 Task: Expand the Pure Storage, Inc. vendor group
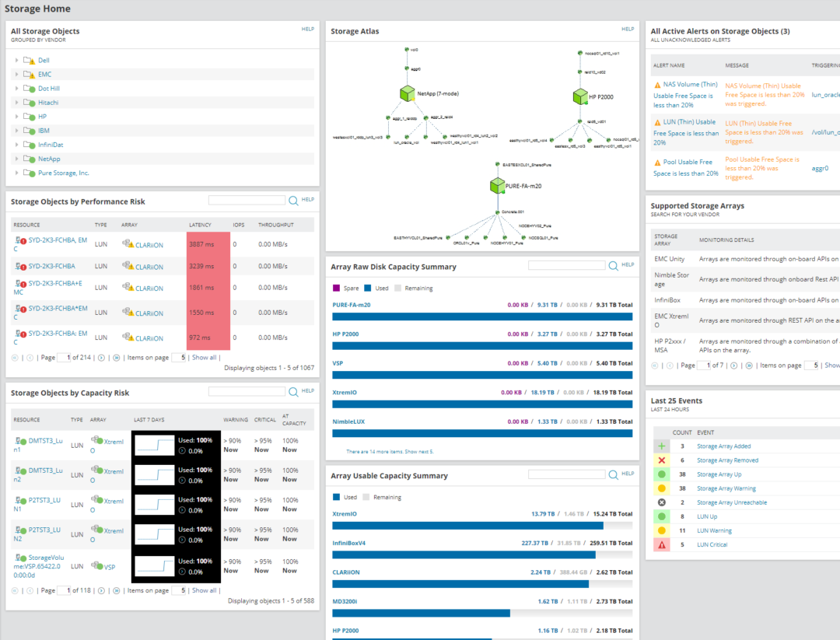coord(16,173)
